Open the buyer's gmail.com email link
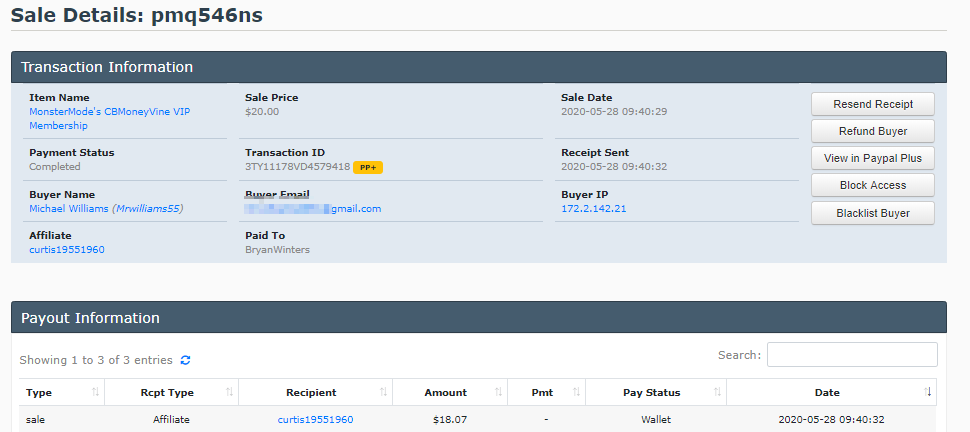 (313, 209)
